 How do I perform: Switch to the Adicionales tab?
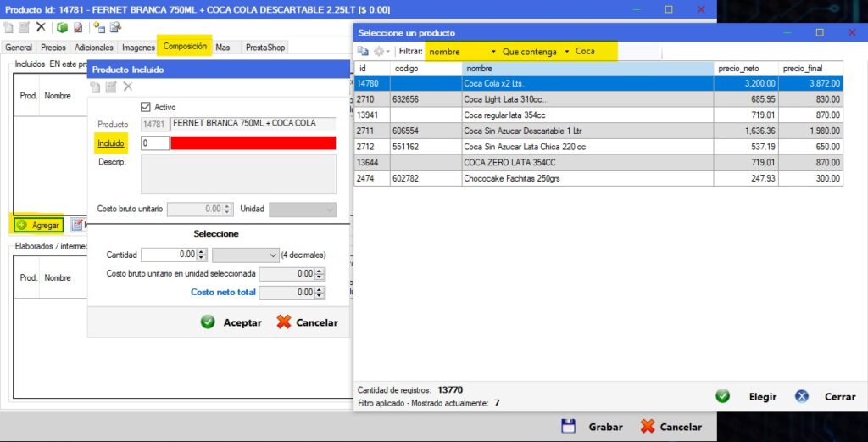point(93,48)
